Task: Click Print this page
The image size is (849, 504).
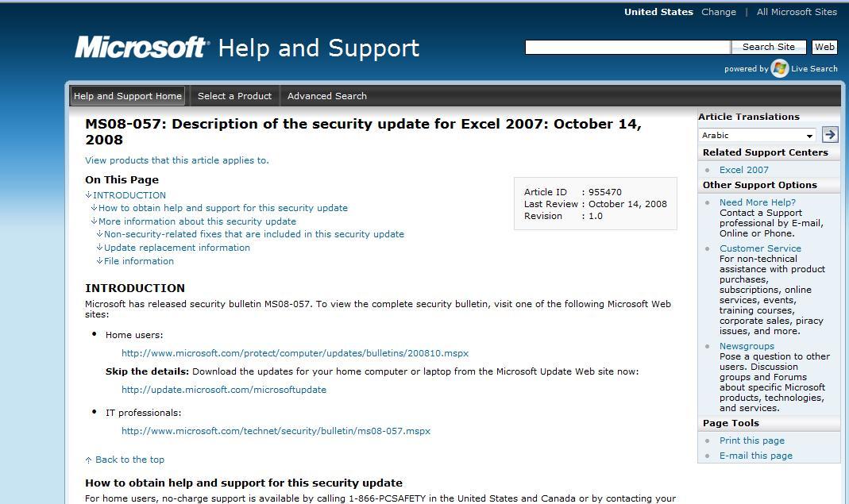Action: pos(751,440)
